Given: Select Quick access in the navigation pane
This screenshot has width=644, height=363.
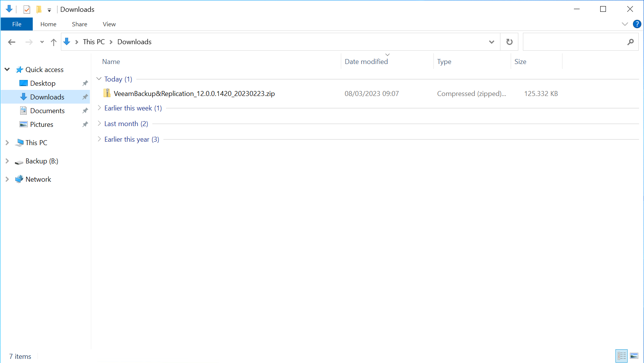Looking at the screenshot, I should point(44,70).
